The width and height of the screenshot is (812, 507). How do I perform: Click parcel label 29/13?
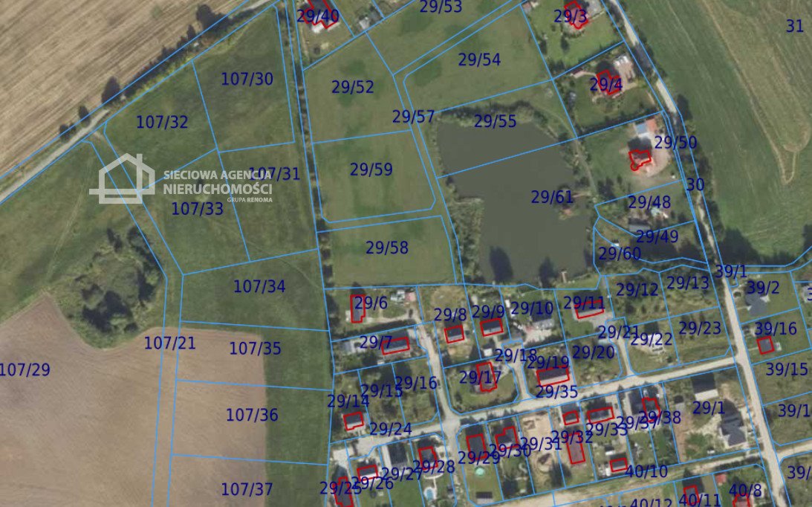tap(688, 283)
